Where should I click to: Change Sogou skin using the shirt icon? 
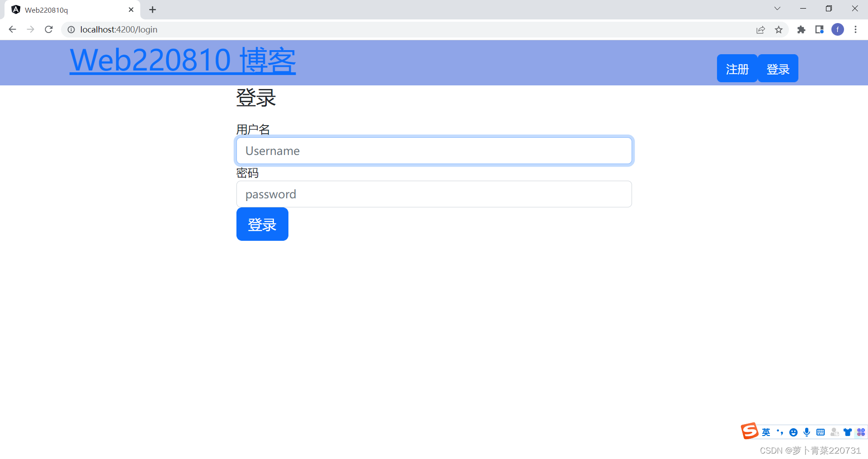[847, 432]
